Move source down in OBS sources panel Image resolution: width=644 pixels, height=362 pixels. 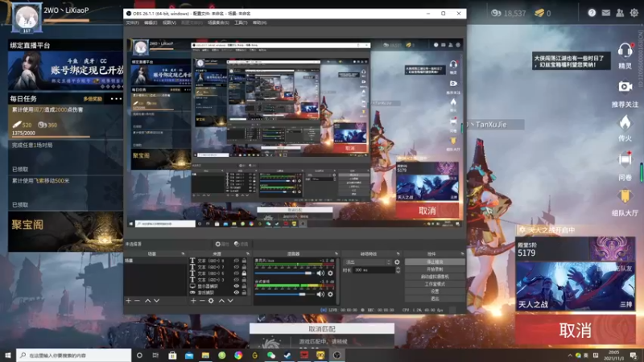(230, 301)
